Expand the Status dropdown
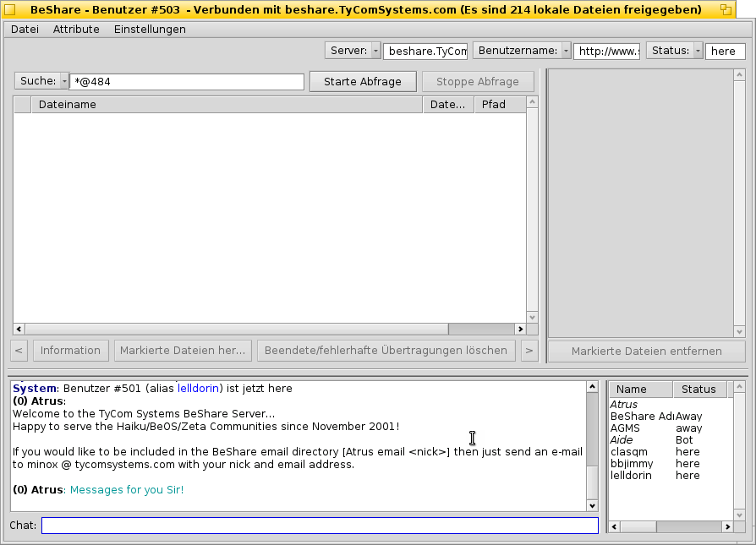This screenshot has width=756, height=545. click(675, 51)
